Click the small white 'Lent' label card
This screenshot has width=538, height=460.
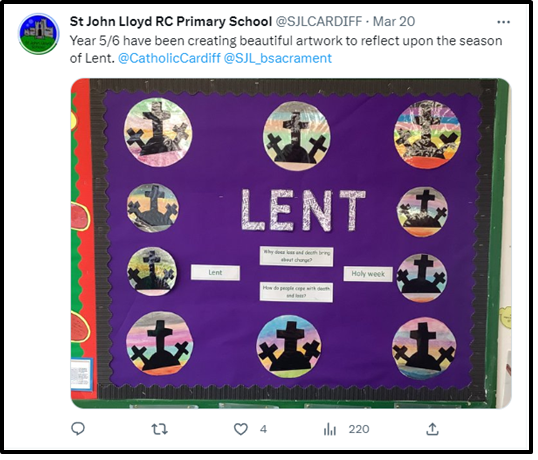point(215,272)
